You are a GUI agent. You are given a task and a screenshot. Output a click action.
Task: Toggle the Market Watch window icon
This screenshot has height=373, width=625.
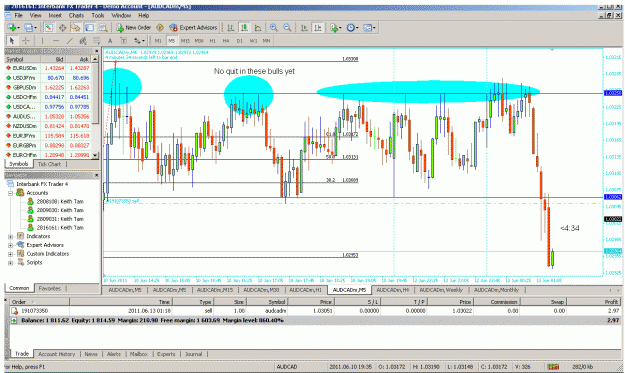pos(49,27)
